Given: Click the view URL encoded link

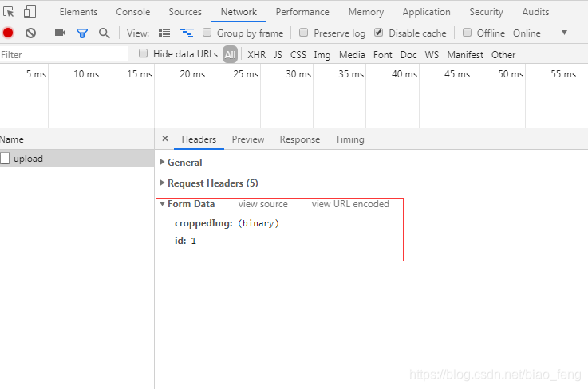Looking at the screenshot, I should (350, 204).
